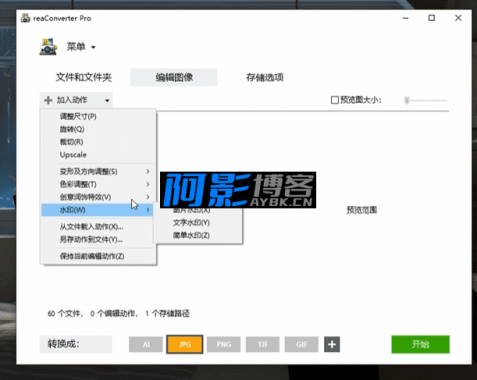Image resolution: width=477 pixels, height=380 pixels.
Task: Choose 从文件载入动作(X)... entry
Action: point(98,227)
